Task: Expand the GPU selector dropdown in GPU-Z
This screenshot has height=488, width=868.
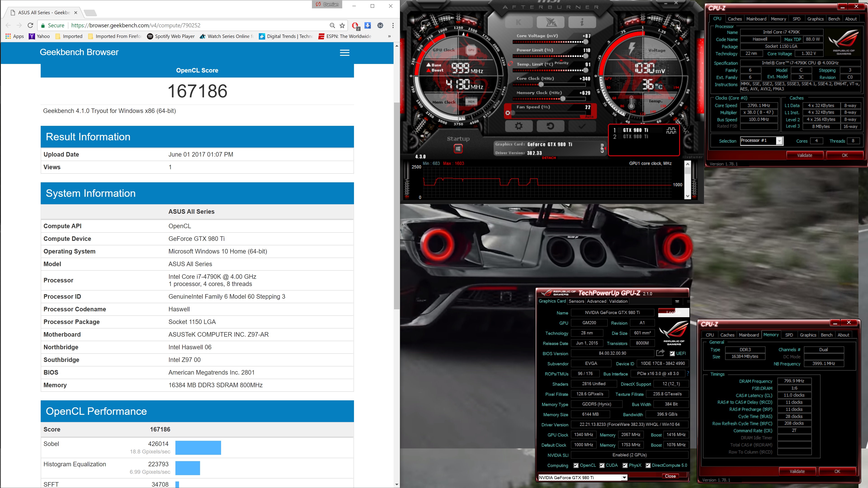Action: click(x=624, y=477)
